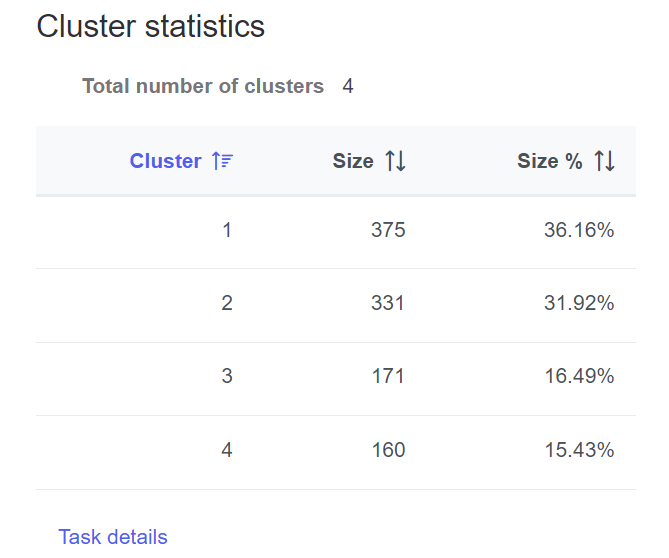Screen dimensions: 669x558
Task: Select cluster 2 in the Cluster column
Action: point(227,303)
